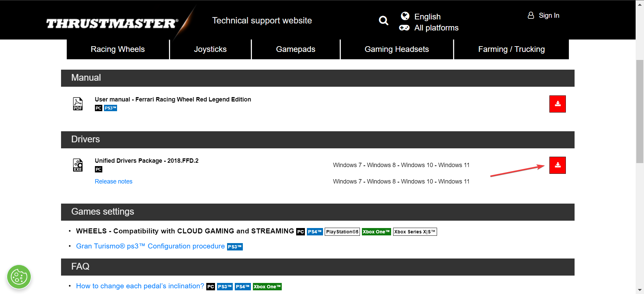The width and height of the screenshot is (644, 294).
Task: Click first Windows 7 - Windows 11 compatibility line
Action: (x=401, y=165)
